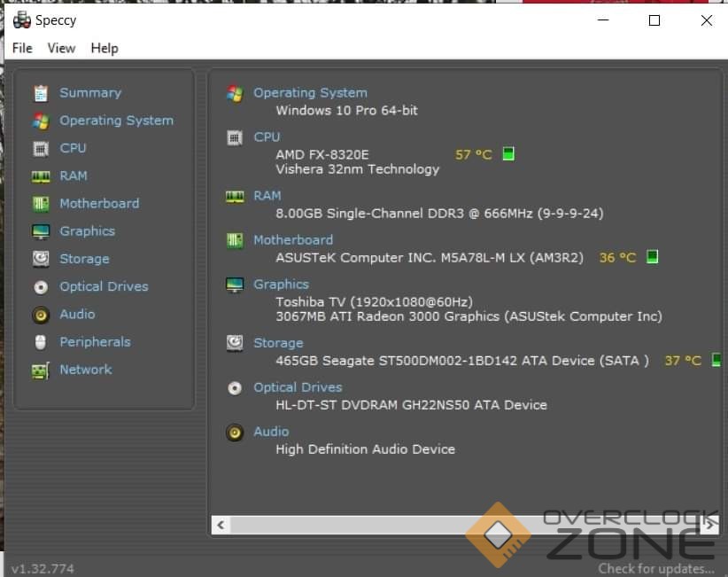Click the Audio speaker icon in sidebar
The width and height of the screenshot is (728, 577).
click(x=41, y=315)
